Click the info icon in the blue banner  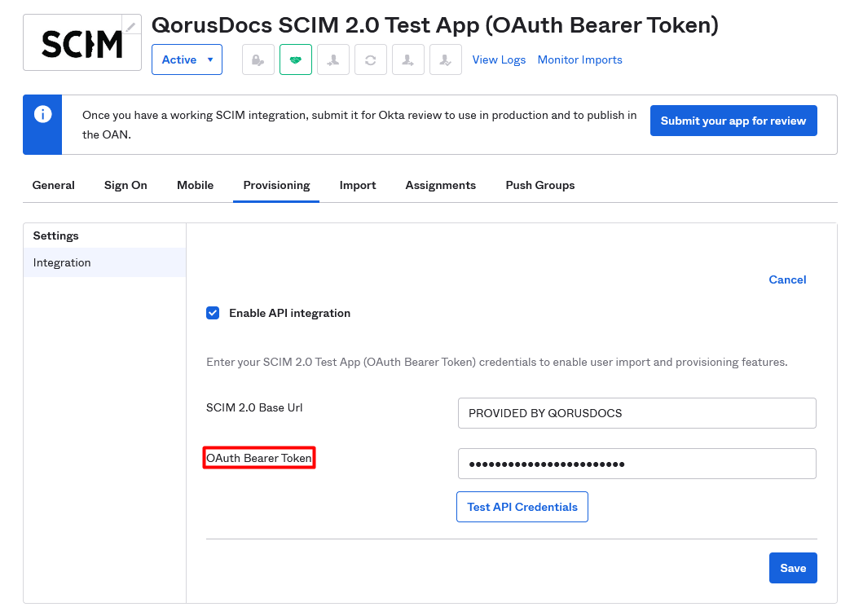(42, 114)
